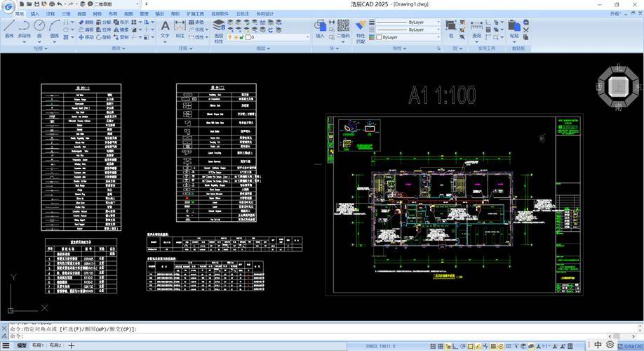The image size is (644, 351).
Task: Select the Polyline (多段线) tool
Action: 25,28
